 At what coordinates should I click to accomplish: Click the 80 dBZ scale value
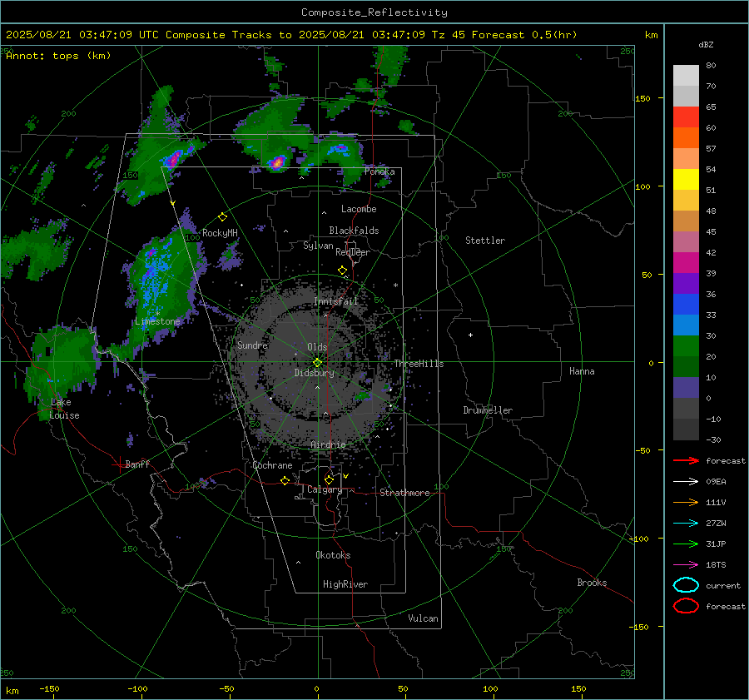[711, 66]
